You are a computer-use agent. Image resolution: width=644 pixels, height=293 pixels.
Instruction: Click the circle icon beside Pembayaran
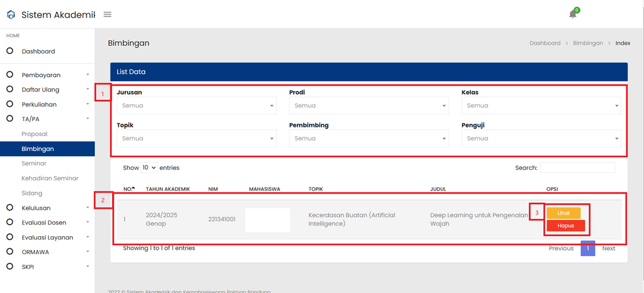tap(10, 75)
